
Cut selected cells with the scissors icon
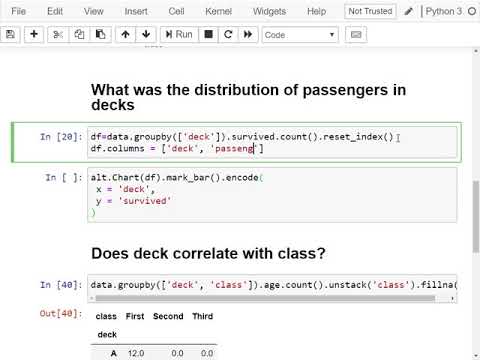(x=58, y=34)
